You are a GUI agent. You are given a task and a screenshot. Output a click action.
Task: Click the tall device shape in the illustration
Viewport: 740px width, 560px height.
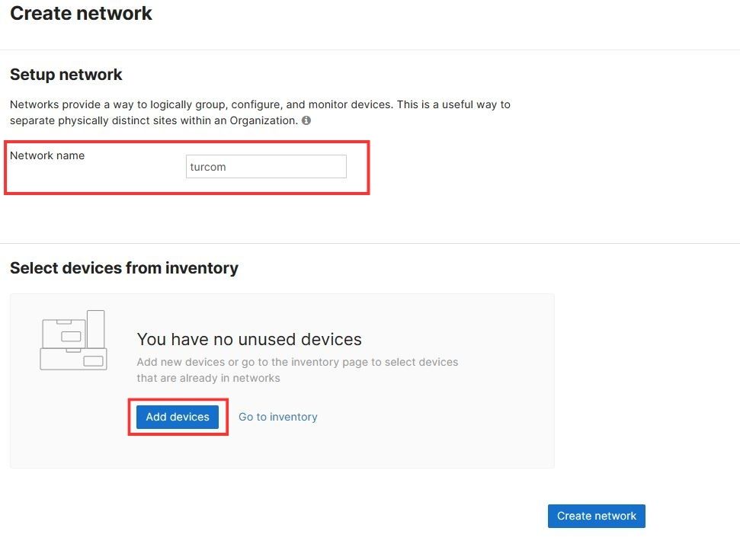(96, 328)
